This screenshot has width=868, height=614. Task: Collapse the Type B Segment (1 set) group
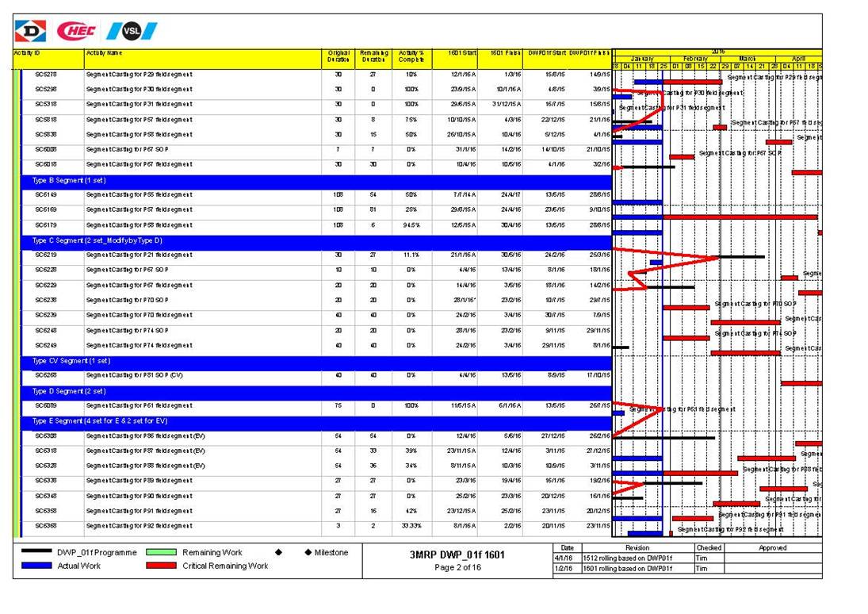(x=69, y=180)
